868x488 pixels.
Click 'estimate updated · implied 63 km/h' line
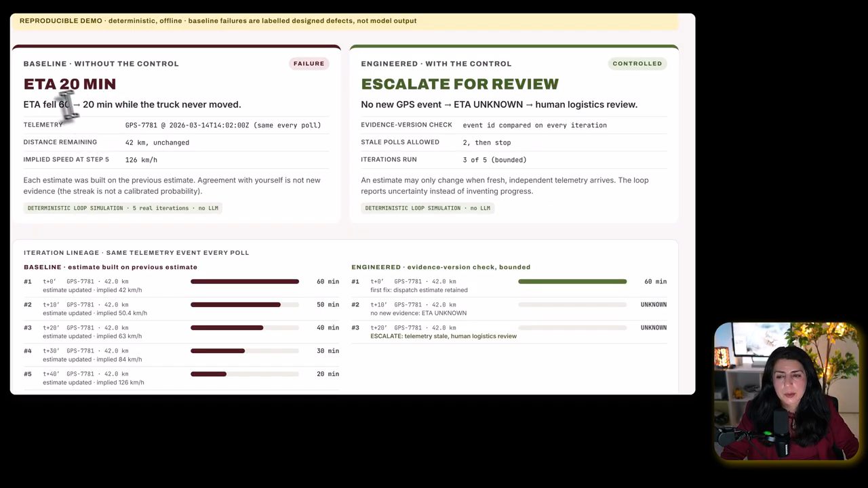(x=92, y=336)
